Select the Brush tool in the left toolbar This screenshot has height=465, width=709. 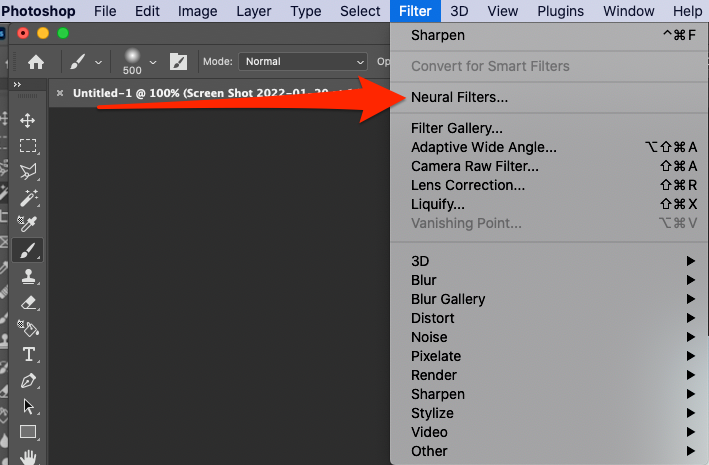click(28, 250)
